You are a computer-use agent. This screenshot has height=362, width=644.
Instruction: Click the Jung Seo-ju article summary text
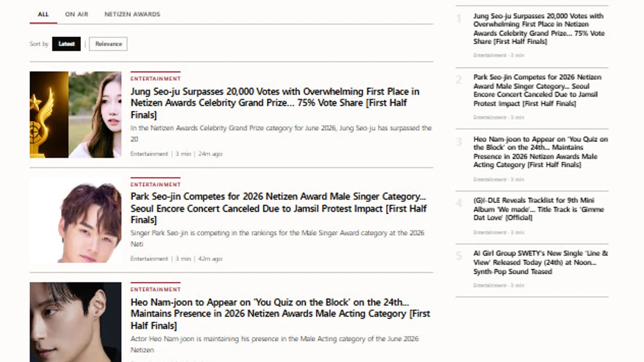[x=281, y=134]
